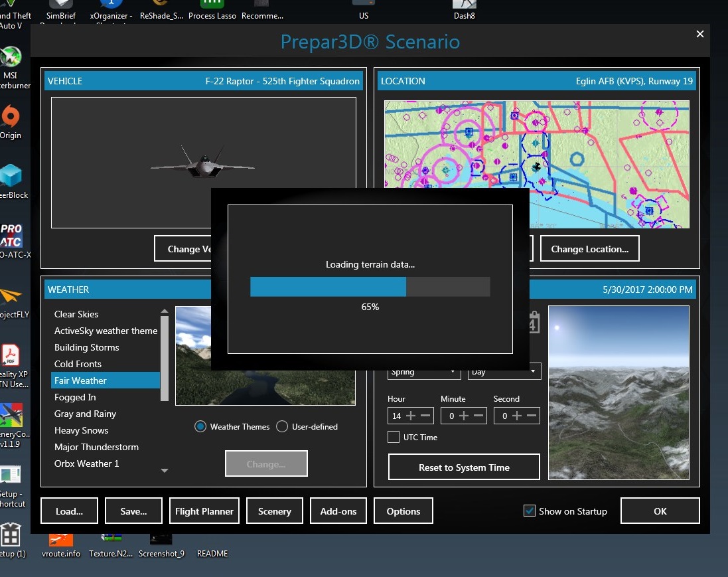Open the Texture.N2... desktop file
This screenshot has height=577, width=728.
111,546
